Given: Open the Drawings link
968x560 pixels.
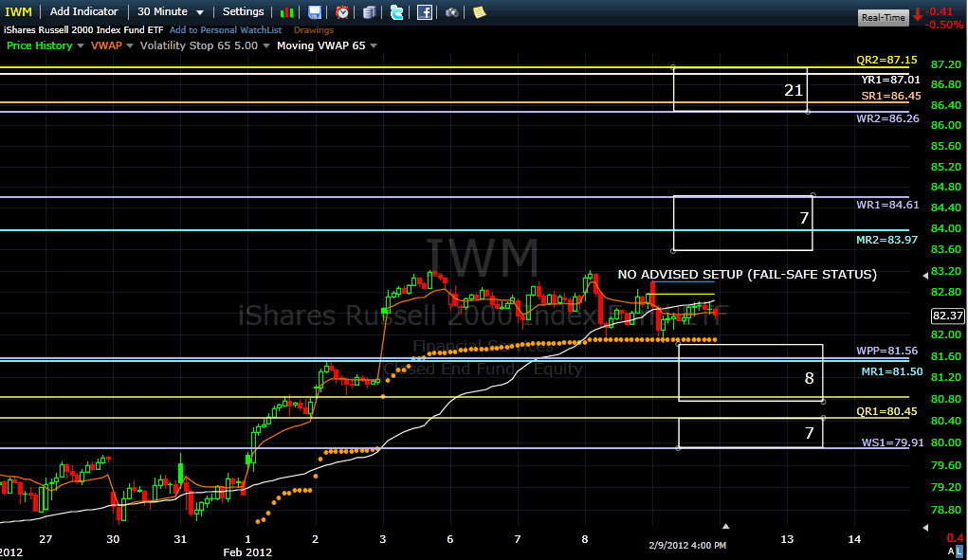Looking at the screenshot, I should click(x=314, y=29).
